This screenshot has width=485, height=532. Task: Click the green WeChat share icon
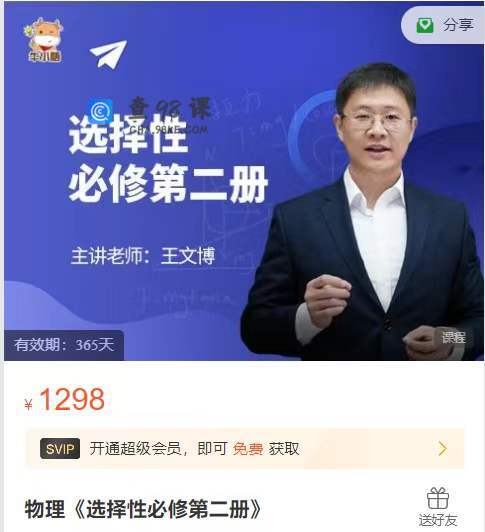click(425, 26)
